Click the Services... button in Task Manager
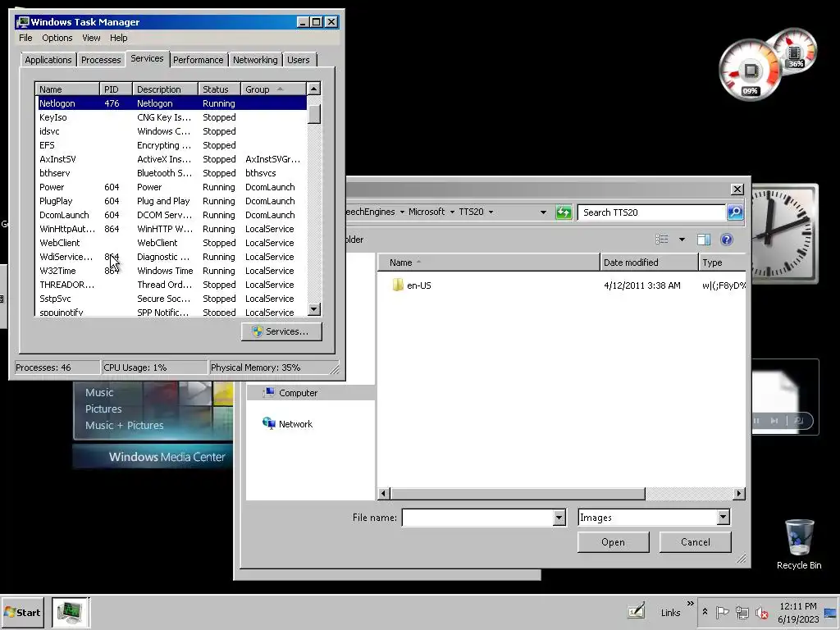The image size is (840, 630). 281,331
